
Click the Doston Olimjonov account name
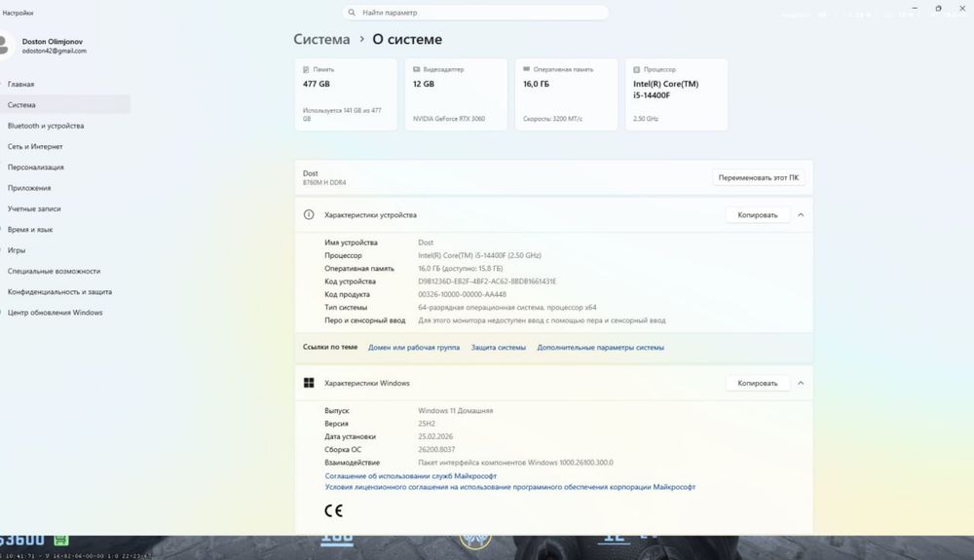(x=53, y=42)
